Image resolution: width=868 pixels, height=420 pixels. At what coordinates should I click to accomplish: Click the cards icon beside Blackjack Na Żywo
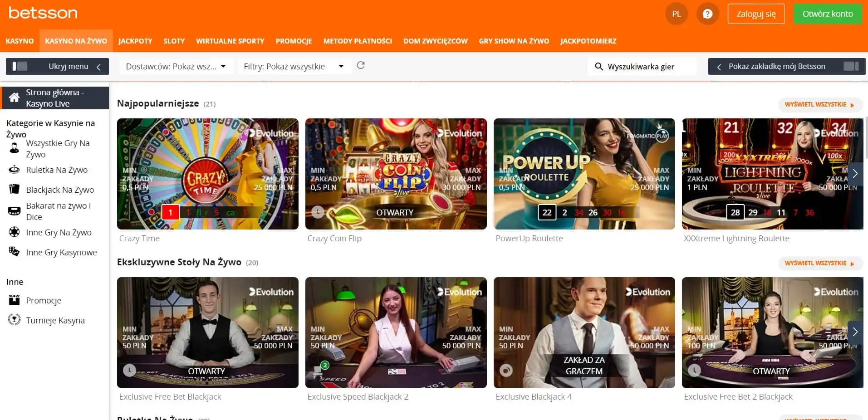(x=14, y=189)
